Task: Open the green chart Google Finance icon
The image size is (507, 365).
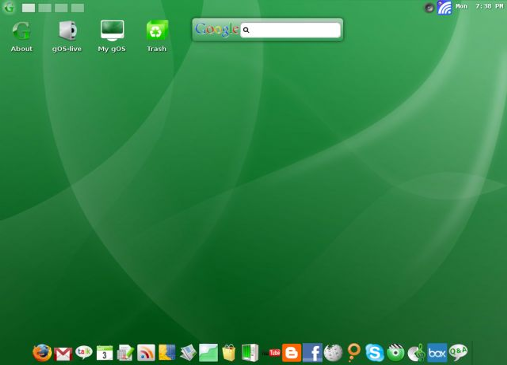Action: (208, 353)
